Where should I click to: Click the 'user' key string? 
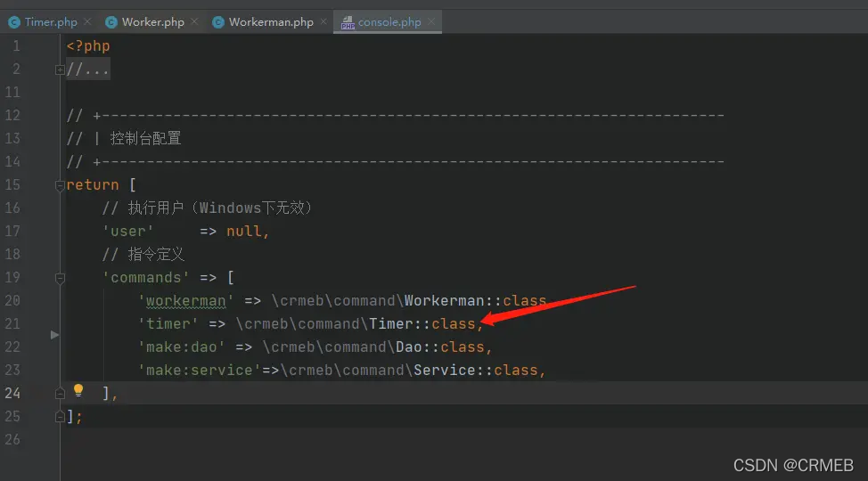point(127,232)
